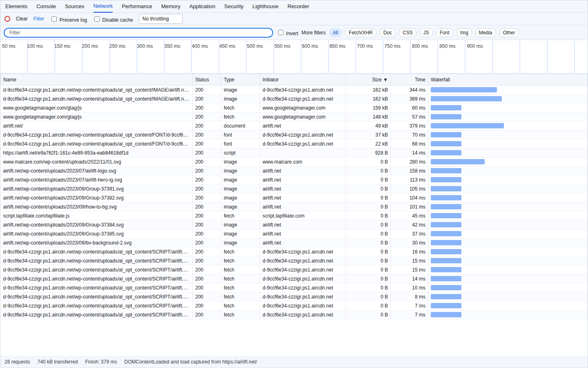Image resolution: width=588 pixels, height=368 pixels.
Task: Select the Group-37382.svg request
Action: [294, 198]
